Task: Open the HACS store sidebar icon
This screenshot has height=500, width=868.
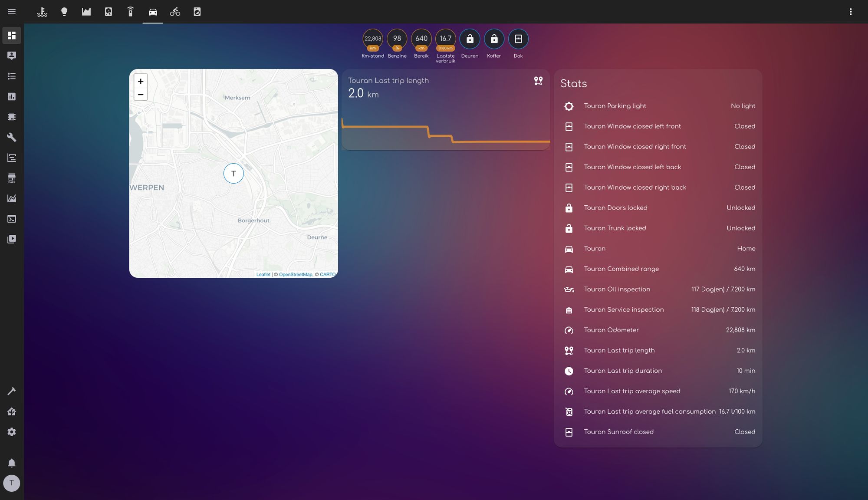Action: 12,178
